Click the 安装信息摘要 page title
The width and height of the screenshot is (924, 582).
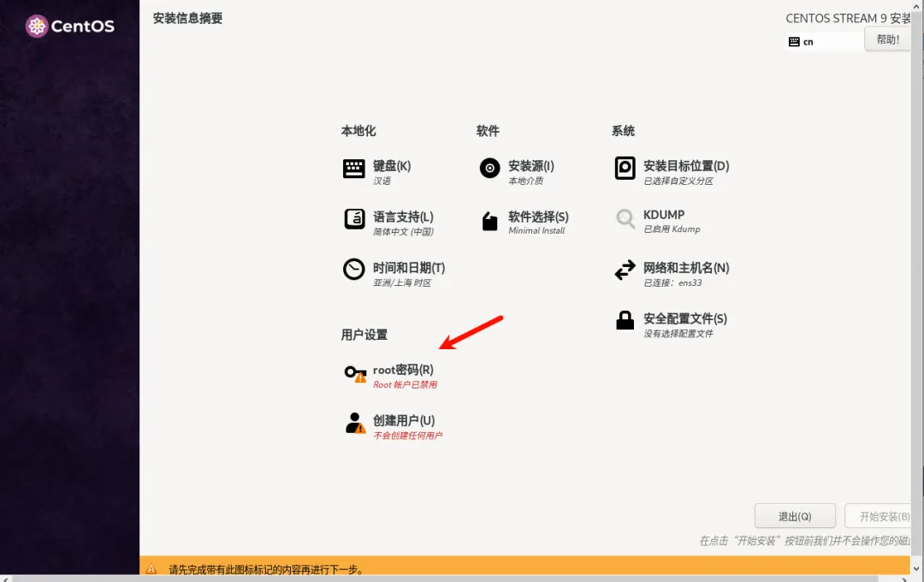[187, 18]
